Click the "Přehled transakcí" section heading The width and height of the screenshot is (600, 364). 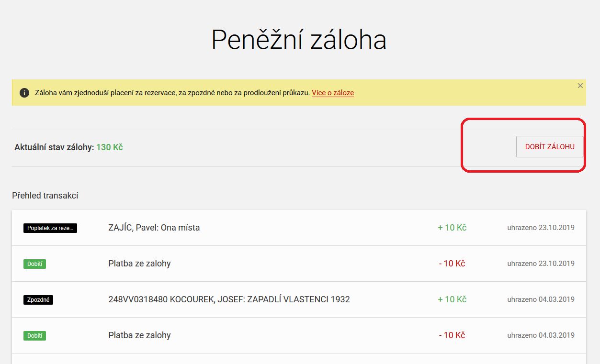pos(45,195)
